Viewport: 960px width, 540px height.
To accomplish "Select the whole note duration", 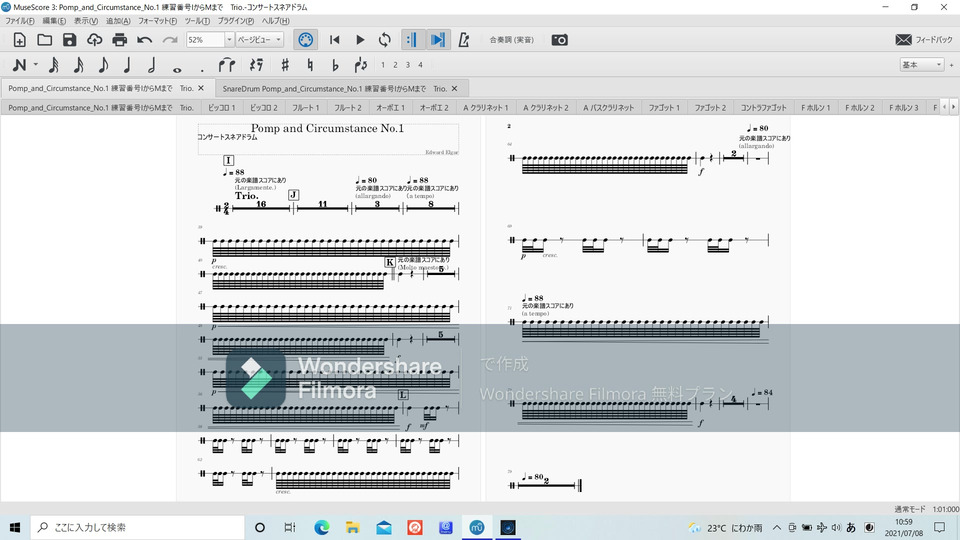I will tap(177, 68).
